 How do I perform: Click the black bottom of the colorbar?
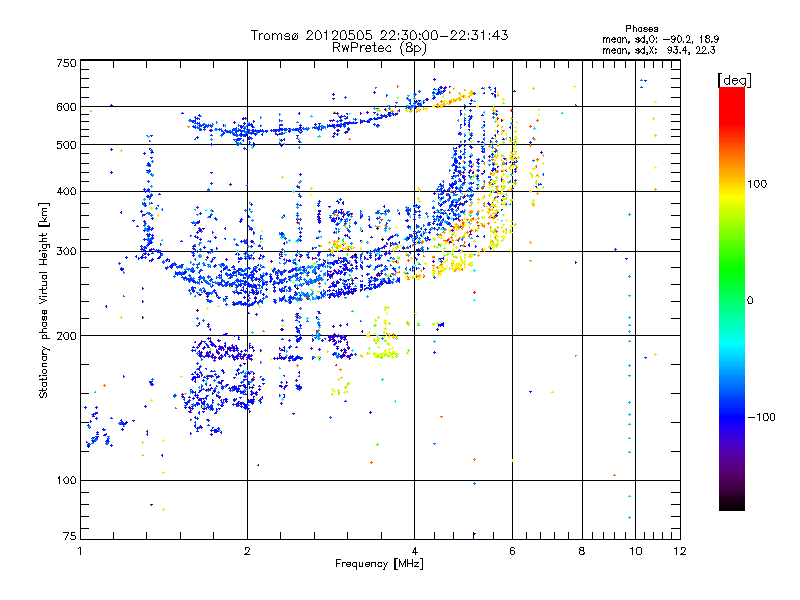click(x=732, y=505)
